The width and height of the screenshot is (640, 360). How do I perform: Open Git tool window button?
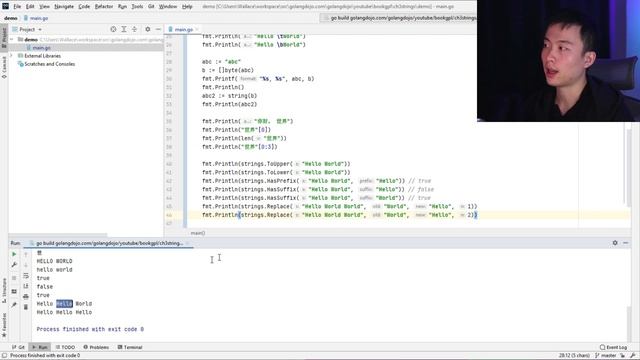[x=18, y=347]
